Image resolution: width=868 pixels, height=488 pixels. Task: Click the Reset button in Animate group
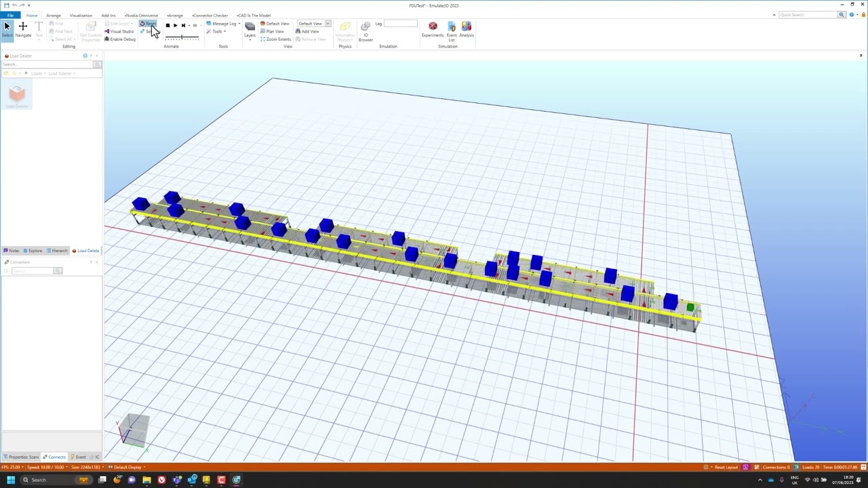(x=148, y=24)
